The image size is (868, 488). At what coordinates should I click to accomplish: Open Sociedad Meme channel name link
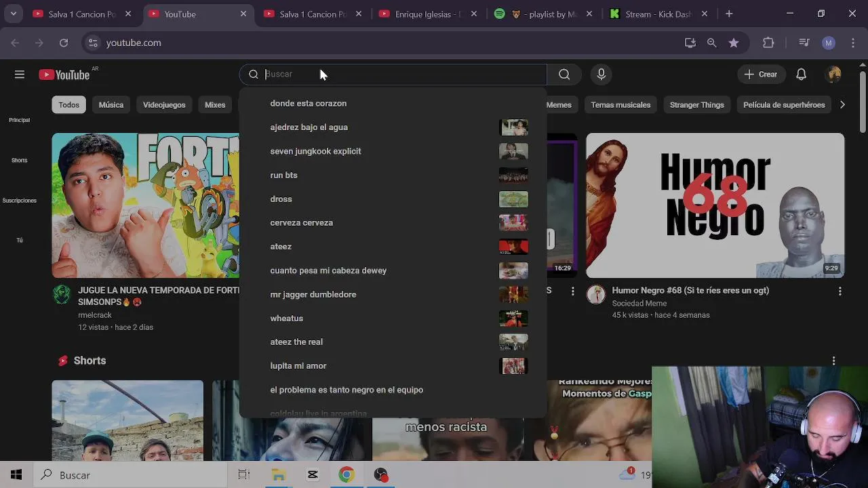tap(639, 304)
